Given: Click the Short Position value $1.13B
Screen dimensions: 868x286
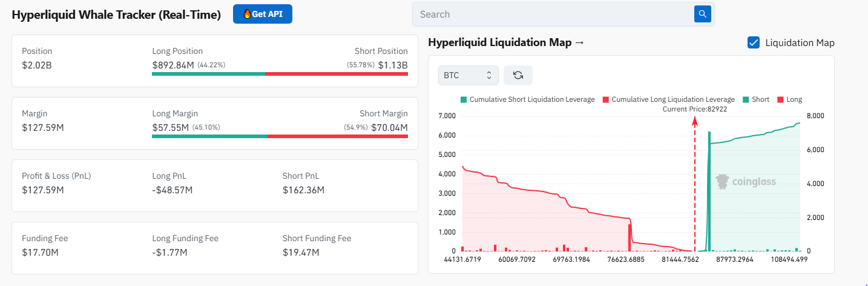Looking at the screenshot, I should 393,65.
